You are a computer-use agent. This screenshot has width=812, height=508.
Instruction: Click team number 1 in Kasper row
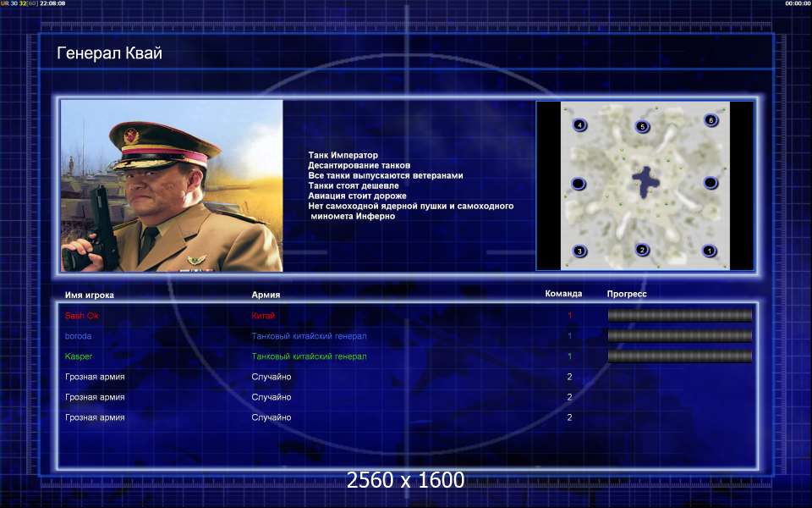(569, 356)
